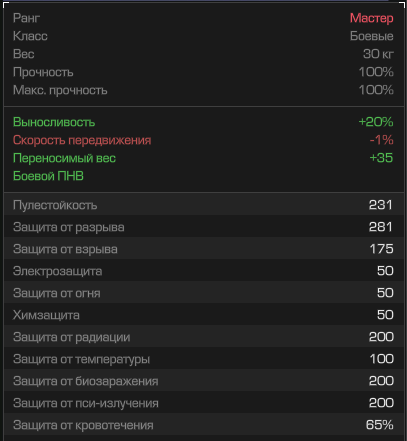This screenshot has height=441, width=407.
Task: Select the Переносимый вес +35 bonus
Action: click(x=203, y=158)
